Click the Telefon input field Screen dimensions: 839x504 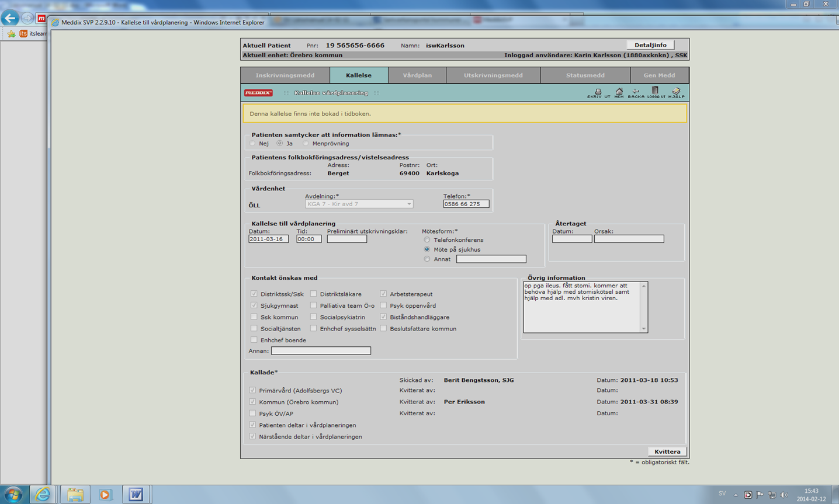click(x=466, y=204)
